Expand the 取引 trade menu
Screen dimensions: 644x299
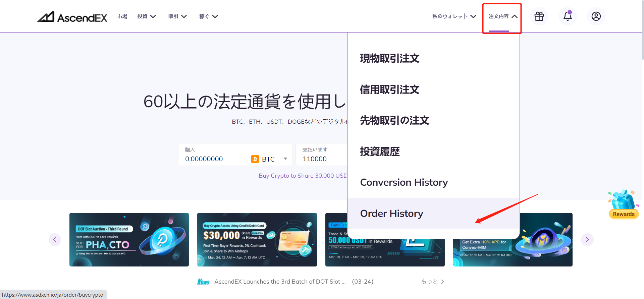point(177,16)
